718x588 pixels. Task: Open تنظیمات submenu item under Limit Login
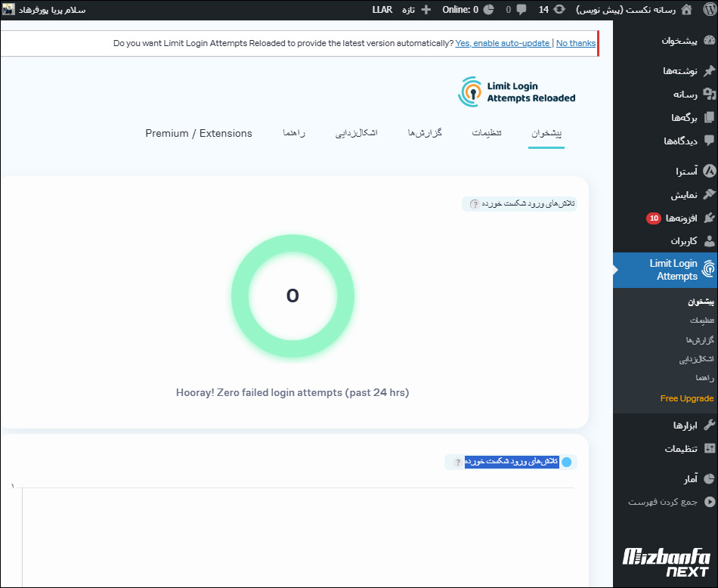702,320
